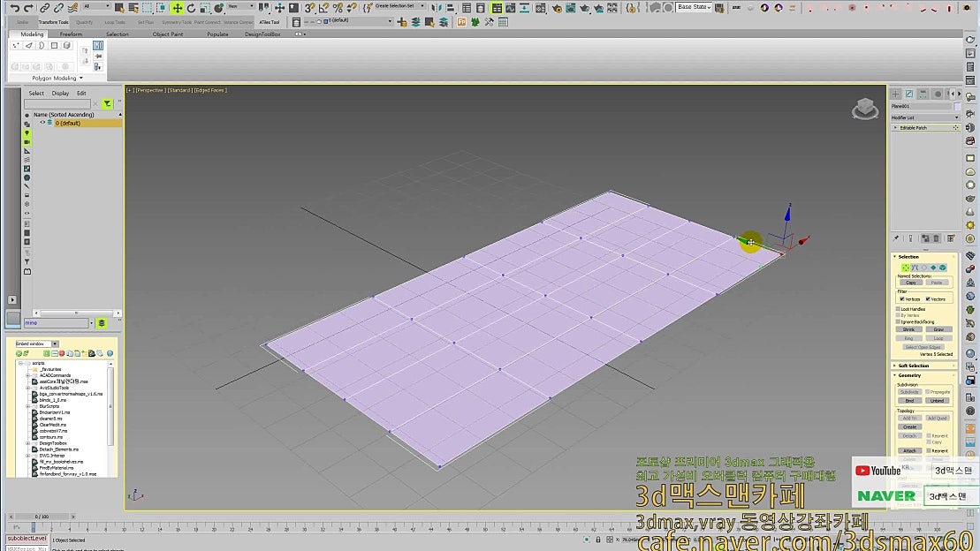Click the Undo arrow in main toolbar
The width and height of the screenshot is (980, 551).
[15, 8]
